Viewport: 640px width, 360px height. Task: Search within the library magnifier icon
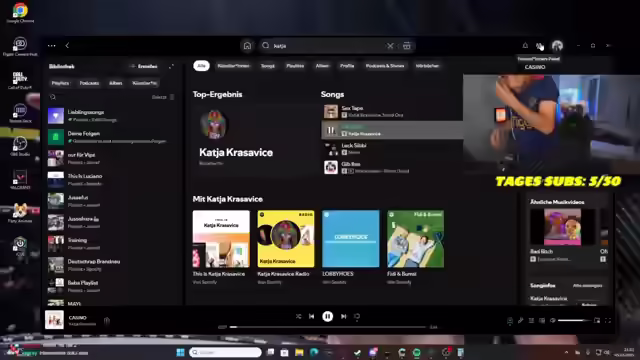(53, 97)
